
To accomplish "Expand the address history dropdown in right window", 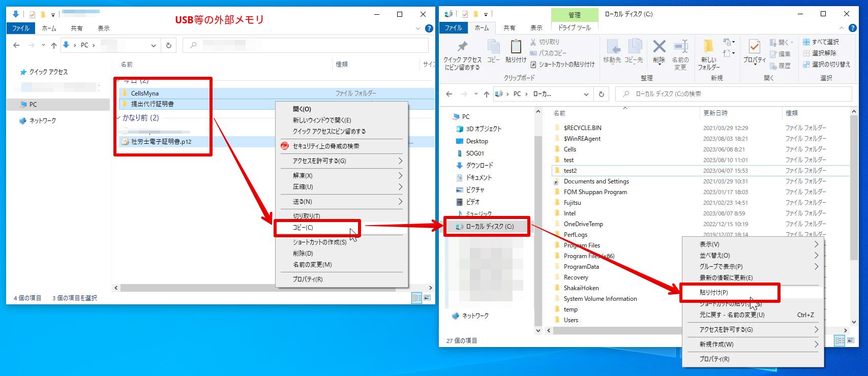I will pyautogui.click(x=586, y=94).
